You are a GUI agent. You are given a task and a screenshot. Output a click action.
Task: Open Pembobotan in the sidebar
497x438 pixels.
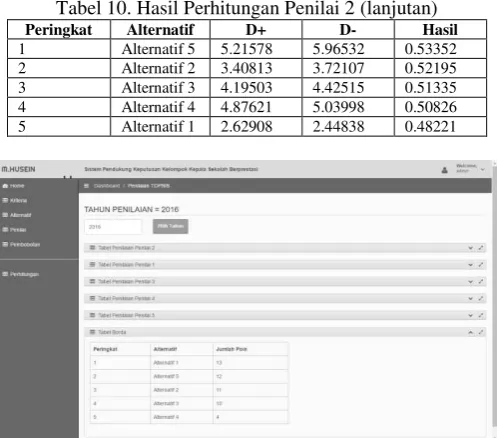[21, 244]
